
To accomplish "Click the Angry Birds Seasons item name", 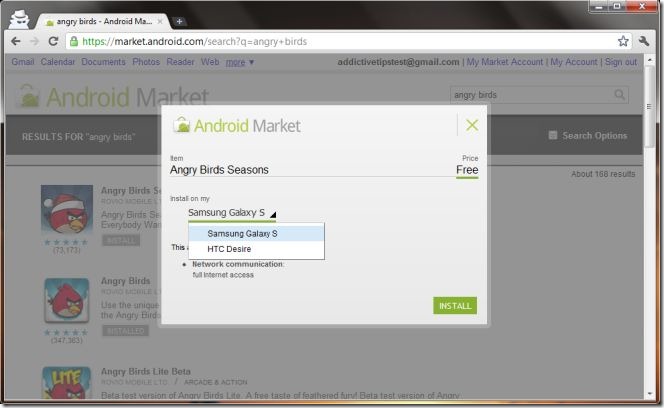I will [219, 170].
